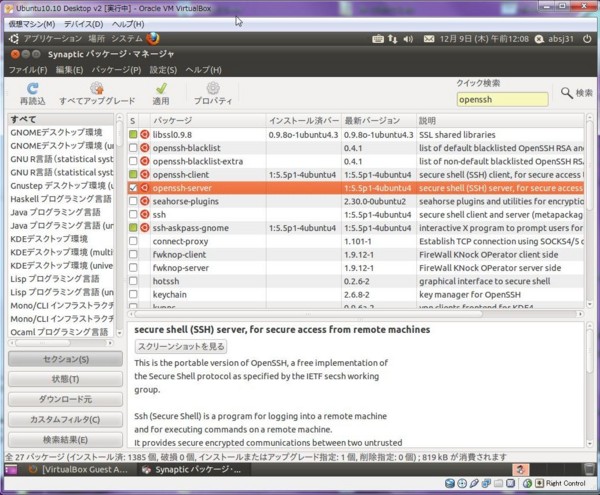Sort by the パッケージ column header
The width and height of the screenshot is (600, 495).
208,120
